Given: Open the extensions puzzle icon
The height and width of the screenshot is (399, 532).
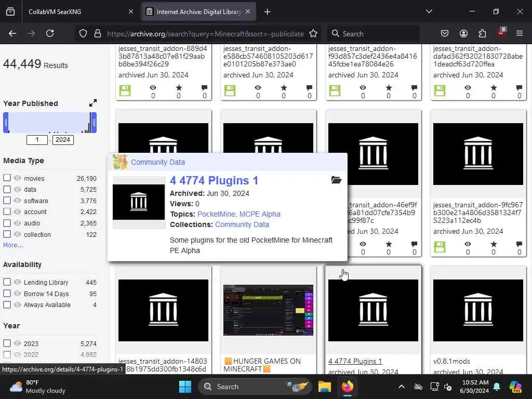Looking at the screenshot, I should [x=482, y=33].
